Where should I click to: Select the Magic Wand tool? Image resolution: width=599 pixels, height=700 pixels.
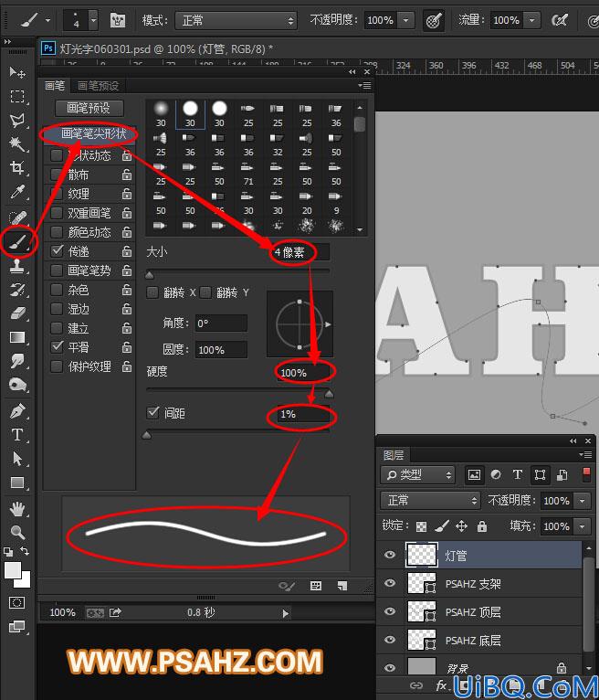17,143
